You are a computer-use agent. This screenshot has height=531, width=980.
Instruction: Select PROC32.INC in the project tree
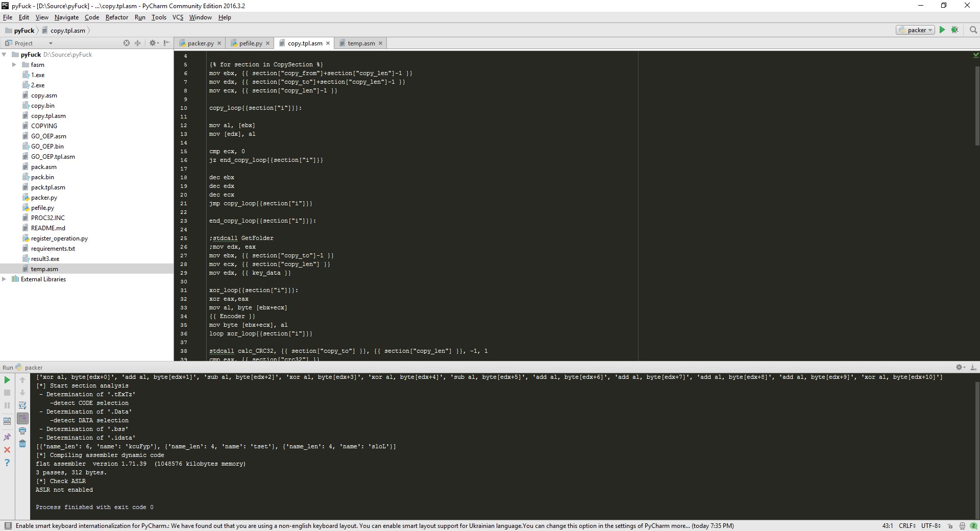tap(47, 218)
